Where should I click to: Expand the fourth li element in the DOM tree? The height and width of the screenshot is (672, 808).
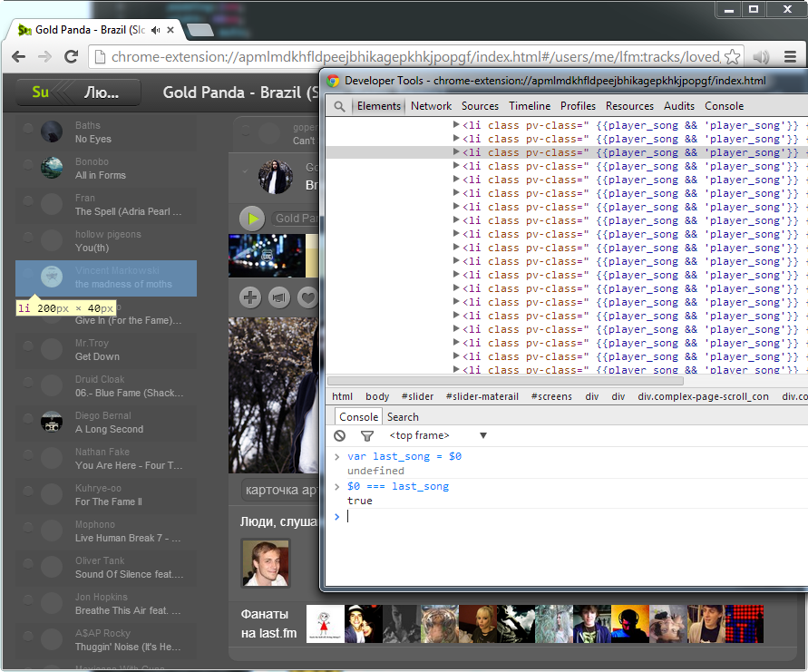click(x=456, y=165)
